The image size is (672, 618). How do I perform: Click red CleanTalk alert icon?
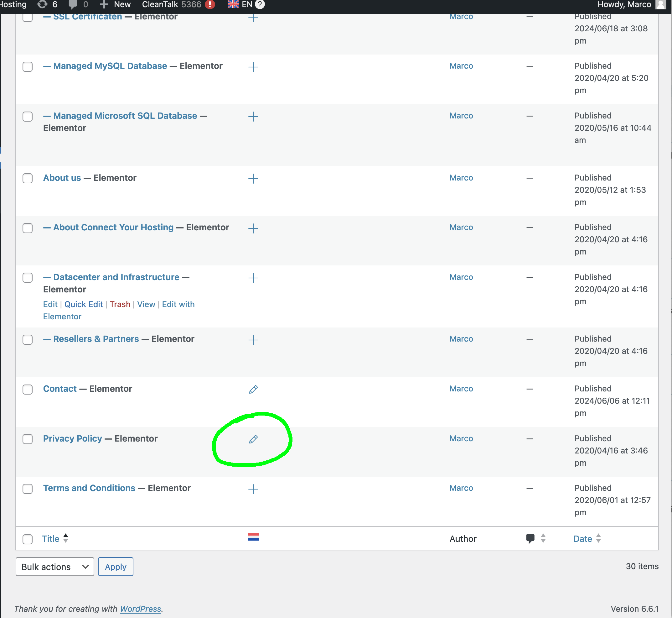pos(209,5)
